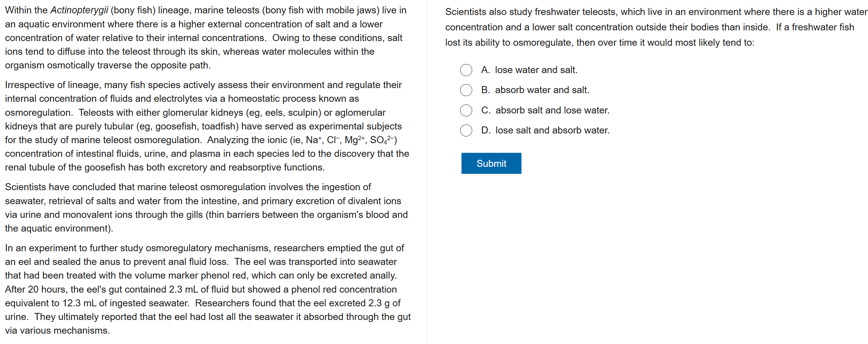This screenshot has width=868, height=344.
Task: Select radio button for option D
Action: coord(466,130)
